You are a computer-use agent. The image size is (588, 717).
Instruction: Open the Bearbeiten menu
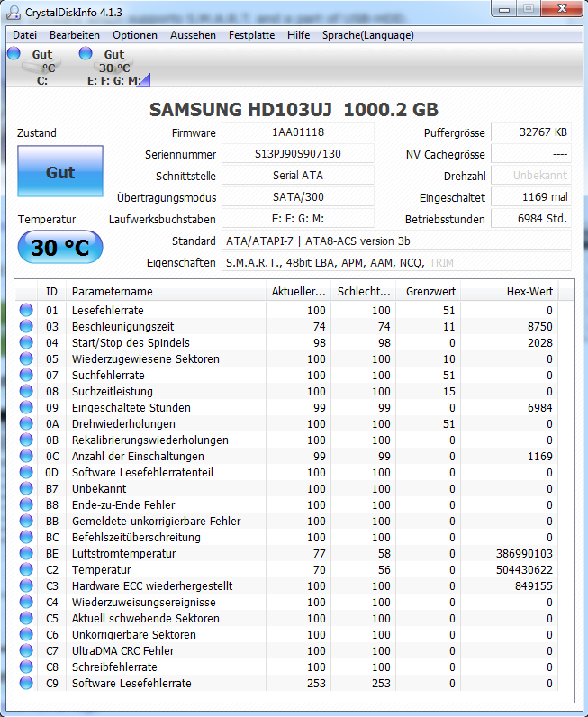[x=75, y=35]
